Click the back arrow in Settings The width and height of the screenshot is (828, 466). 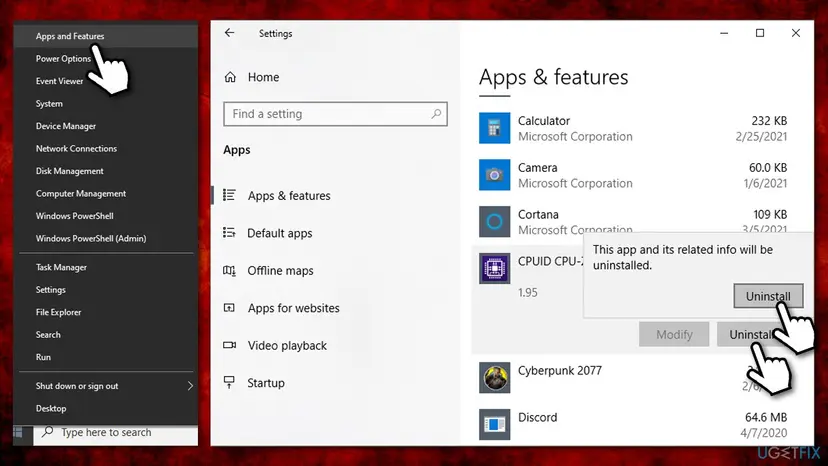click(229, 33)
